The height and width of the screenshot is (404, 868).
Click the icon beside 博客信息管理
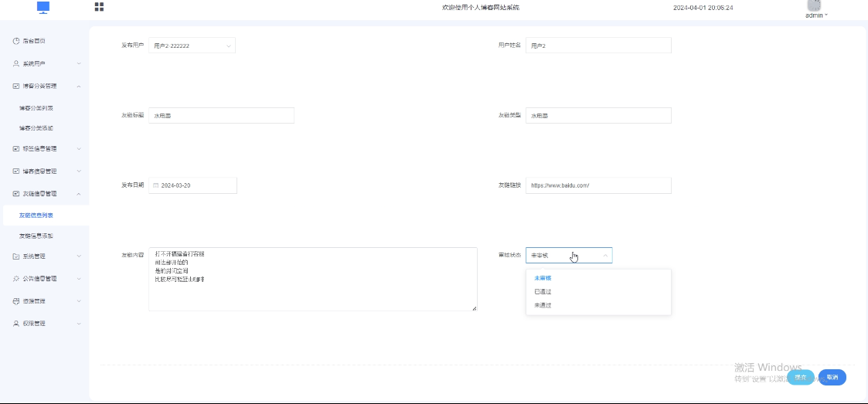16,171
